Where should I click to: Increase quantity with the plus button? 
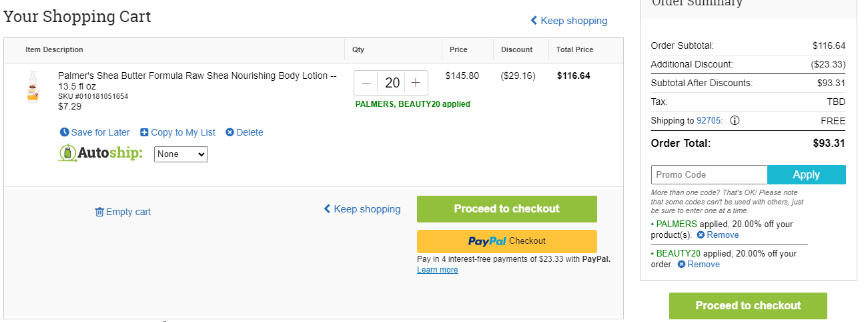pyautogui.click(x=416, y=83)
